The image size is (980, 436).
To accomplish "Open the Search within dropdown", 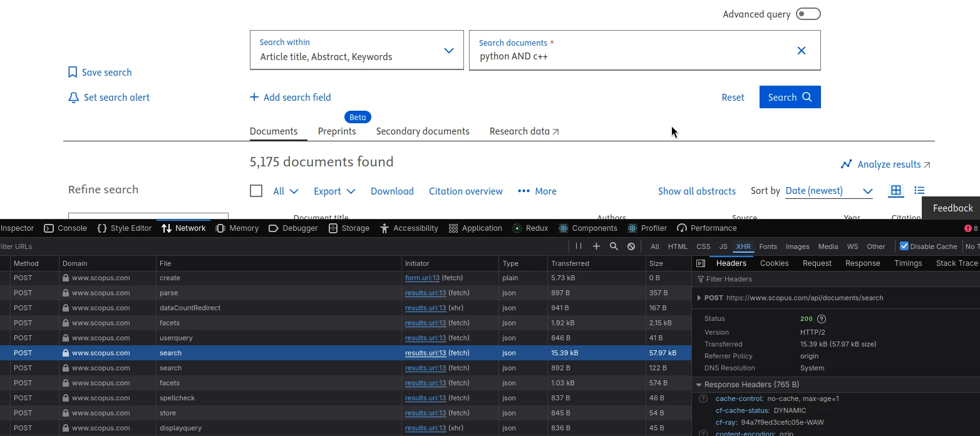I will [x=357, y=50].
